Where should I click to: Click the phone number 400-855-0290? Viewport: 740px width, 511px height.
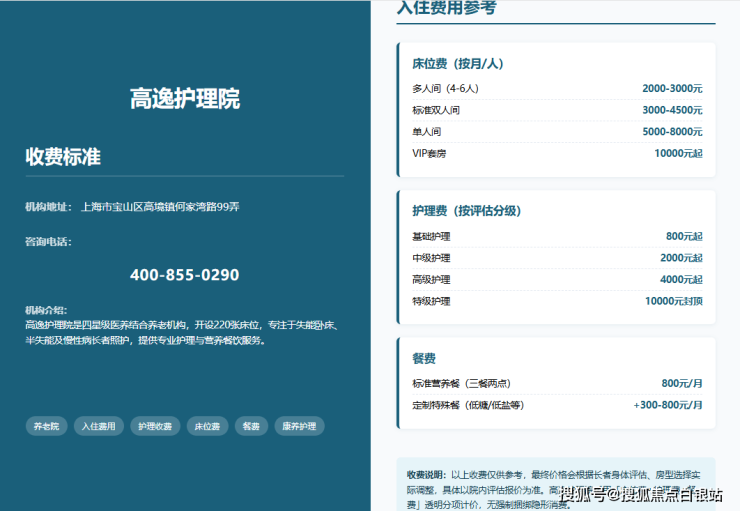click(185, 275)
